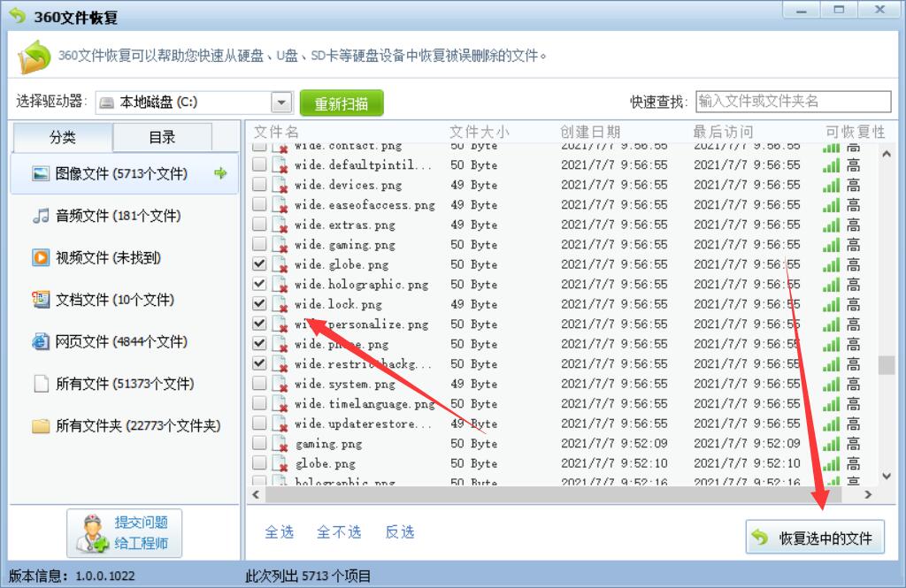Check the globe.png checkbox

point(259,463)
